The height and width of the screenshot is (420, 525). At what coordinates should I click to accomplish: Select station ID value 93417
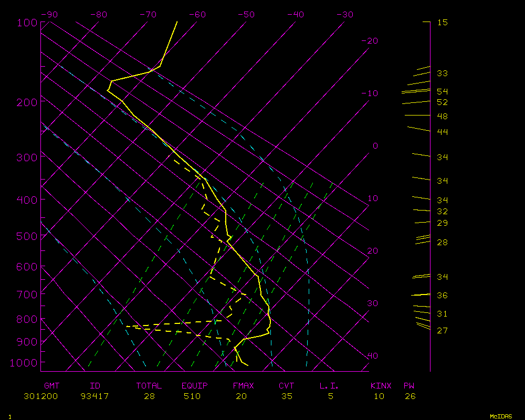click(x=95, y=396)
